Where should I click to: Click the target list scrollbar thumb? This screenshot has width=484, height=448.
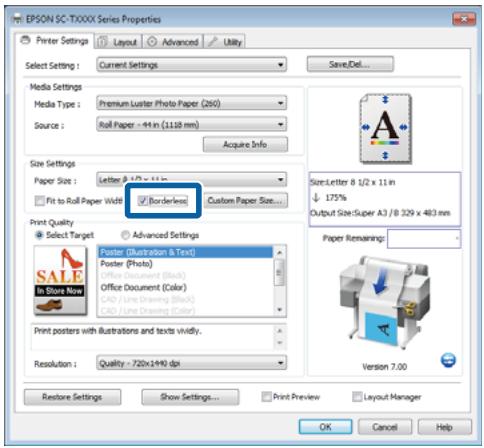coord(279,272)
